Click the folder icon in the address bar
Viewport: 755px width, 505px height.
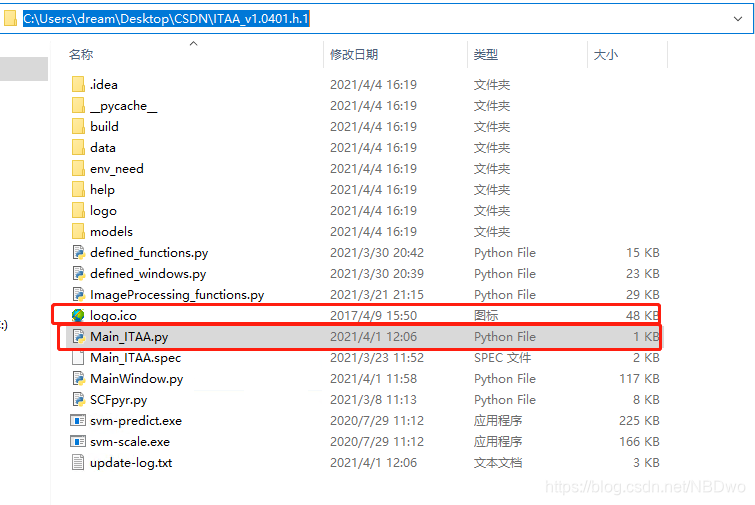tap(10, 18)
